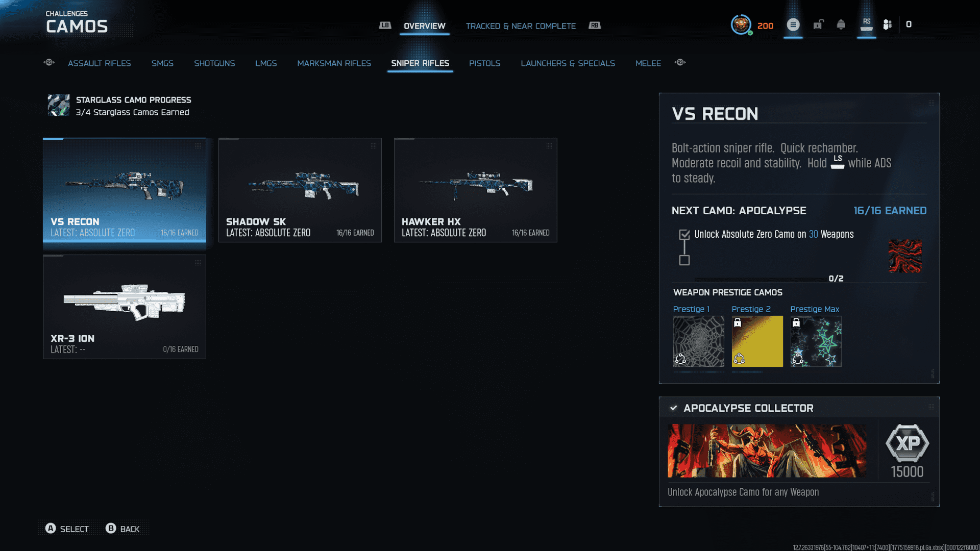Screen dimensions: 980x551
Task: Switch to the Marksman Rifles category
Action: click(x=334, y=63)
